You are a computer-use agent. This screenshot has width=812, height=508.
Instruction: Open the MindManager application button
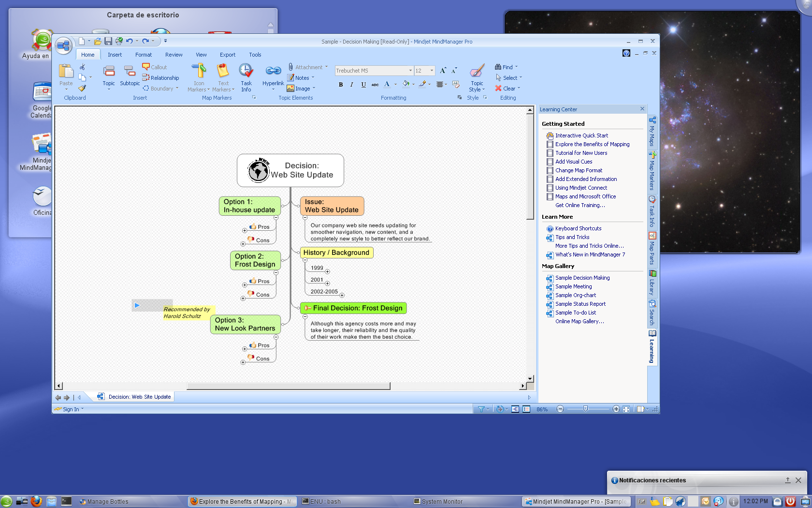pyautogui.click(x=63, y=46)
